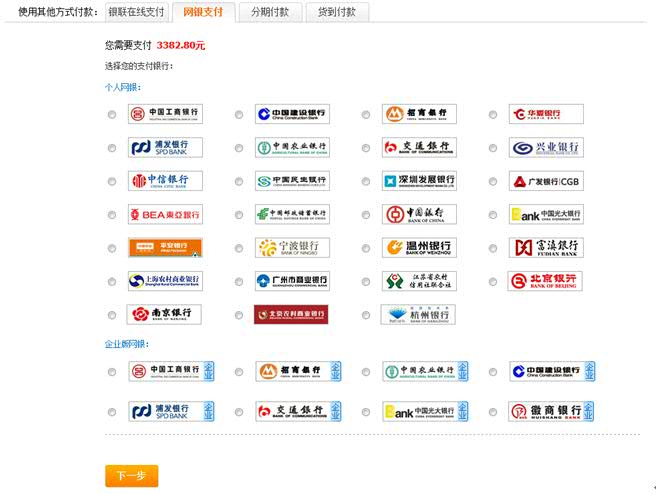Screen dimensions: 656x494
Task: Choose the 中国民生银行 logo
Action: click(292, 181)
